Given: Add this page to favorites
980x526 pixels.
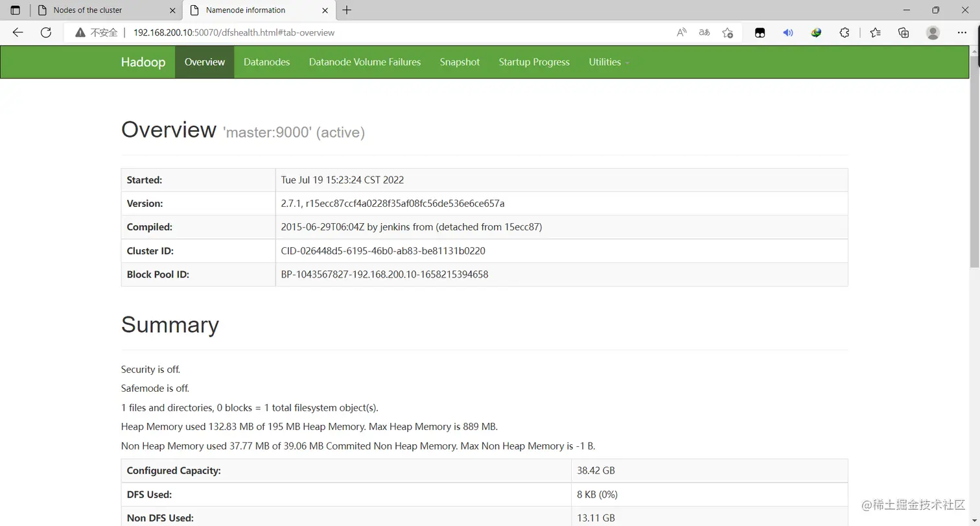Looking at the screenshot, I should coord(728,32).
